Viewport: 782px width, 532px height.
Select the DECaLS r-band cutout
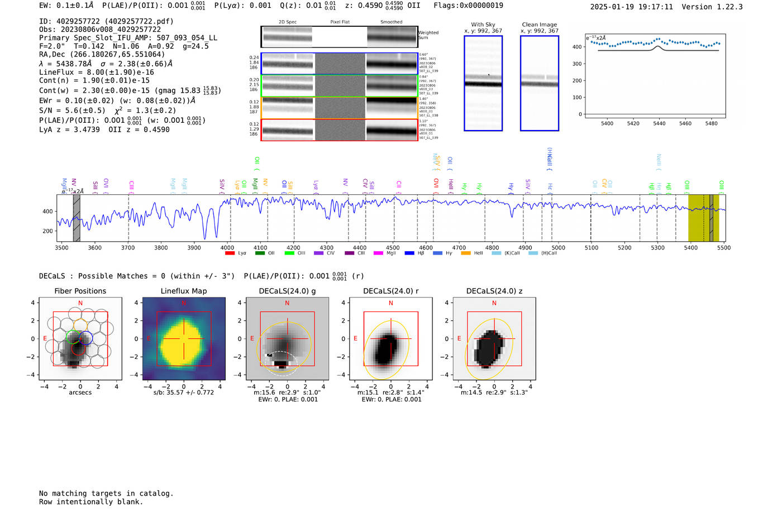[390, 339]
